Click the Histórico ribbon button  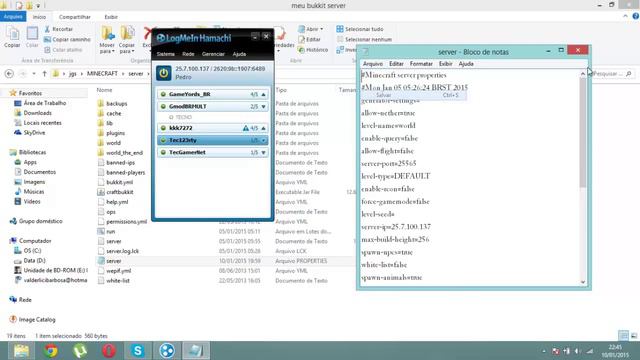click(x=313, y=50)
